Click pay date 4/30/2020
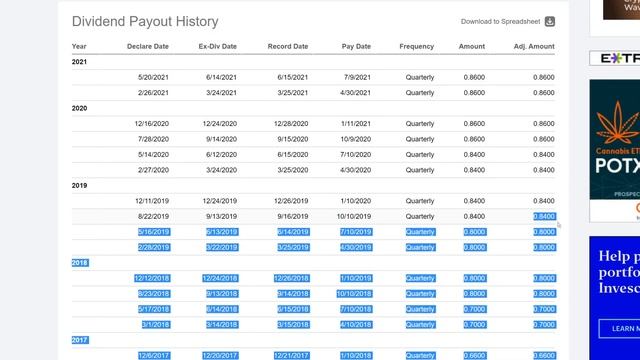The height and width of the screenshot is (360, 640). tap(355, 170)
